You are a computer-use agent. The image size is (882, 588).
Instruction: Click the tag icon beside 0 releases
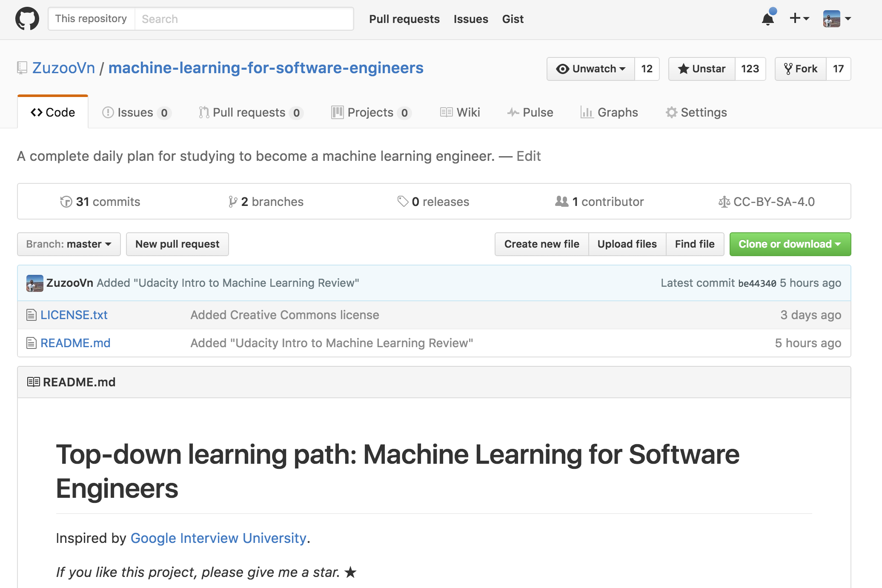402,201
